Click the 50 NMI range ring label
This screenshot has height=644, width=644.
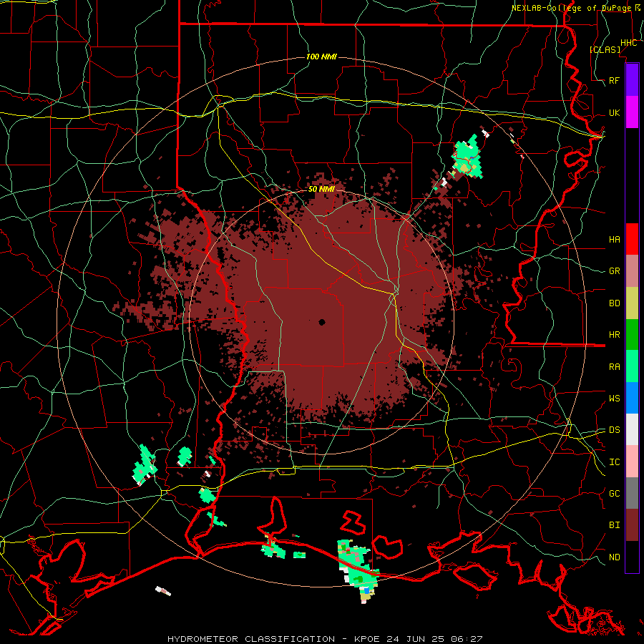point(321,189)
